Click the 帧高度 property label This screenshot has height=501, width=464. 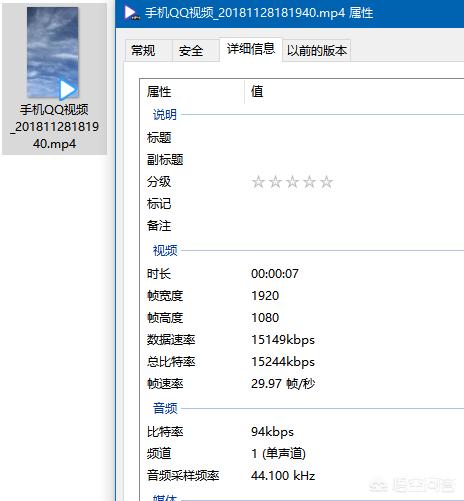(x=165, y=318)
